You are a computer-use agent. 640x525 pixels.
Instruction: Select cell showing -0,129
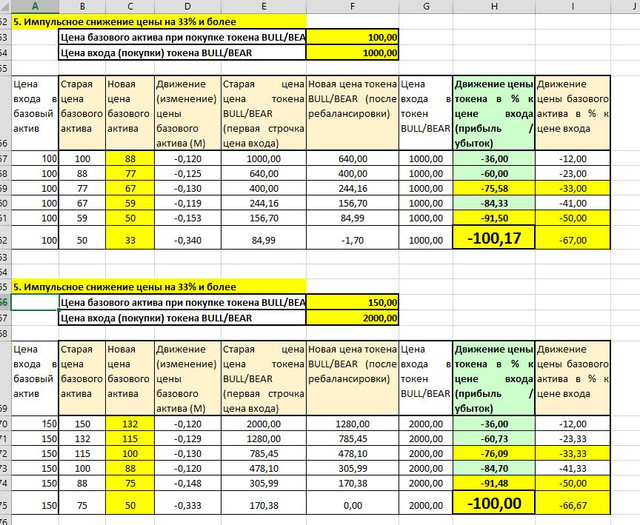(x=188, y=439)
